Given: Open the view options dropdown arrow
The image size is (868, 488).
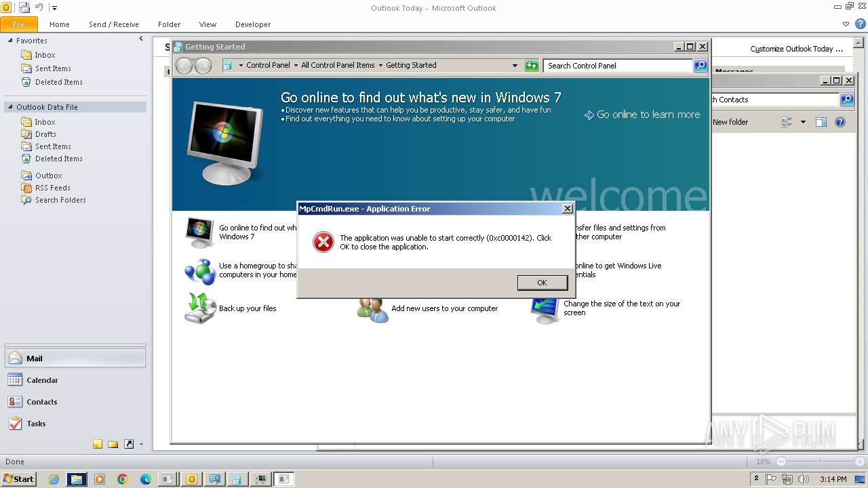Looking at the screenshot, I should (803, 122).
